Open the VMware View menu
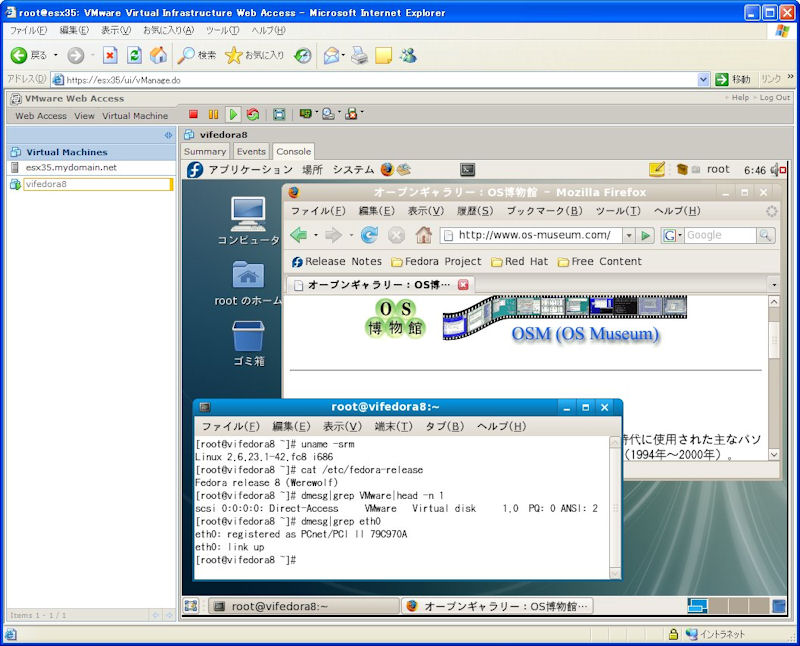Viewport: 800px width, 646px height. click(x=84, y=116)
